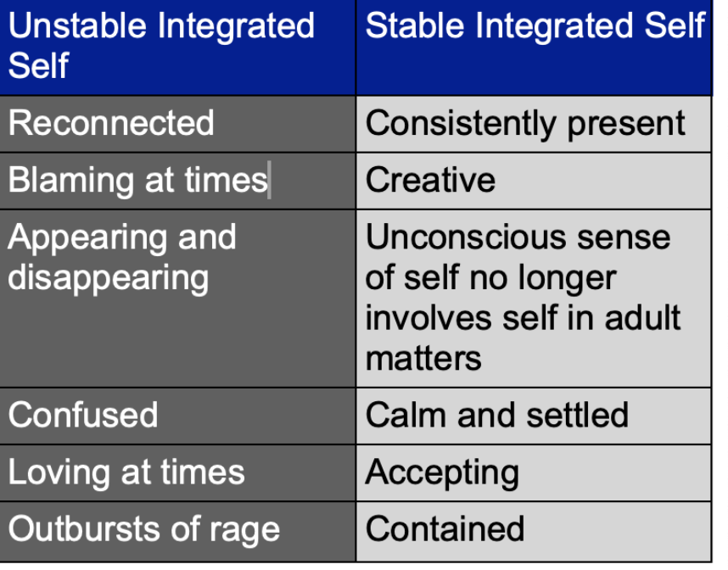Select the "Creative" table cell
The image size is (728, 570).
tap(535, 181)
